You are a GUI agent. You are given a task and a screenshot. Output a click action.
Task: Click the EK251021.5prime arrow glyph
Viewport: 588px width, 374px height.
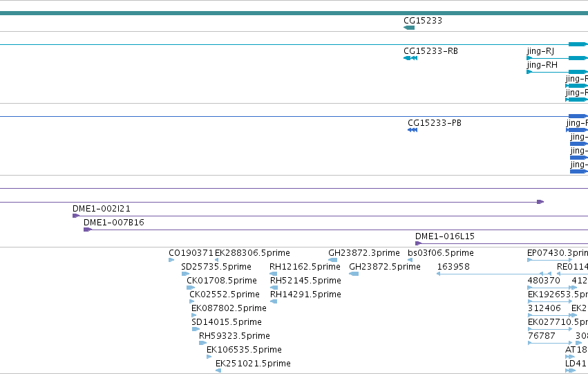218,371
